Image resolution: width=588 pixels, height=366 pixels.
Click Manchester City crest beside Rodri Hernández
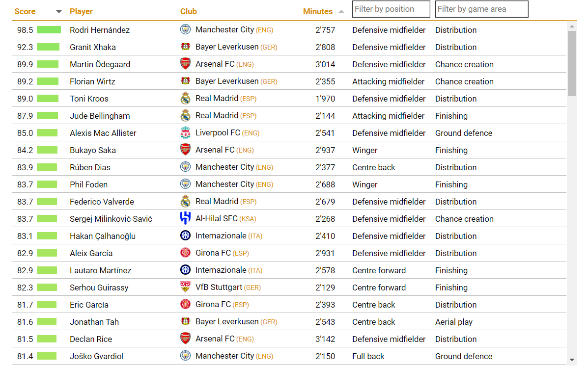pyautogui.click(x=185, y=29)
